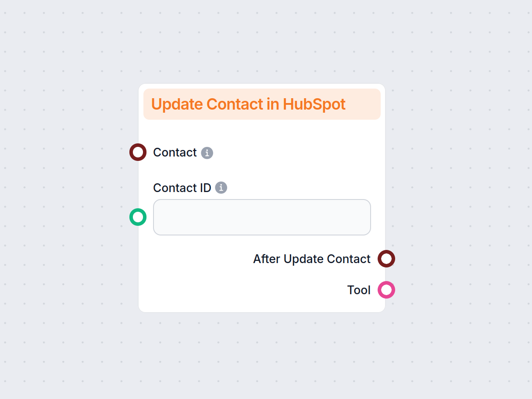Screen dimensions: 532x399
Task: Click the Contact ID label
Action: (x=183, y=188)
